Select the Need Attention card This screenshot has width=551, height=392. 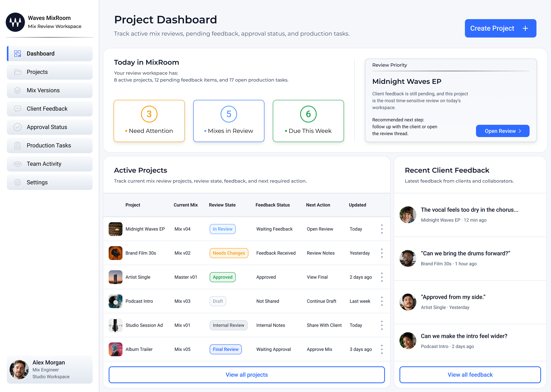(x=149, y=121)
